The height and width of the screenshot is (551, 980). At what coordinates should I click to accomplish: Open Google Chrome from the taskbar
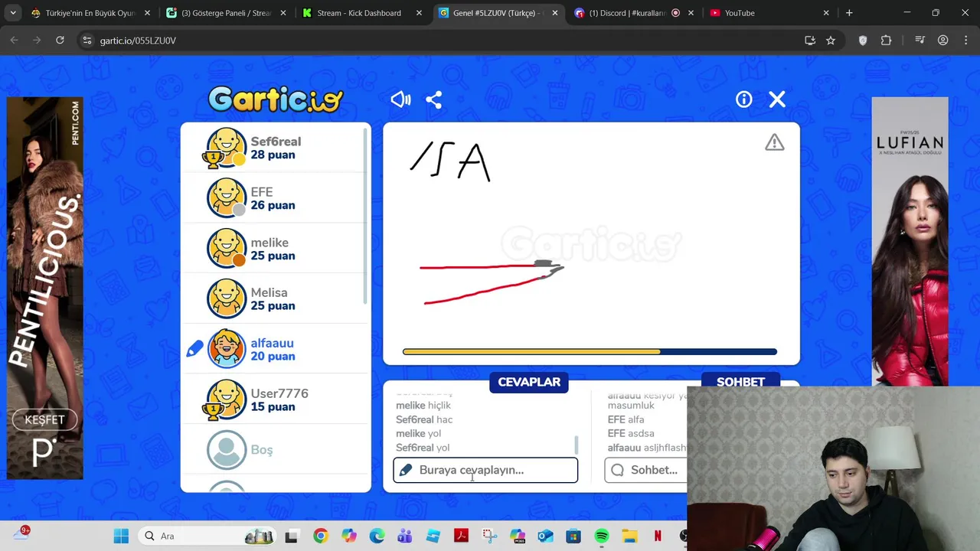320,536
